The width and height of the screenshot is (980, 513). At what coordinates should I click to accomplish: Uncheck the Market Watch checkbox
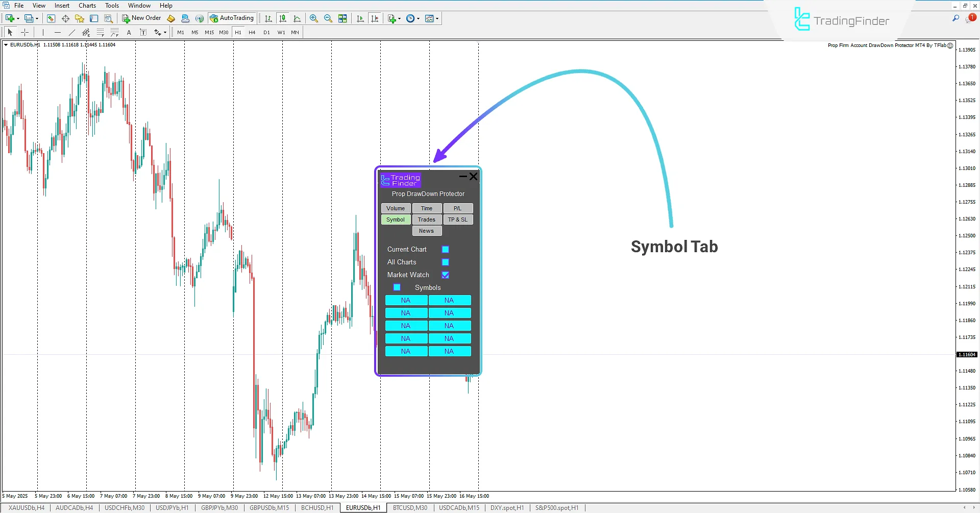pyautogui.click(x=445, y=275)
